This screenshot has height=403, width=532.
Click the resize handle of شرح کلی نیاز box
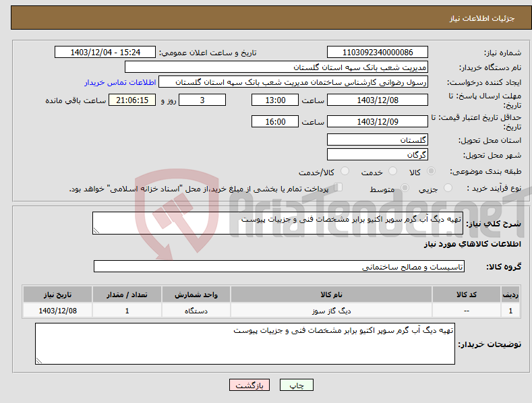click(96, 230)
